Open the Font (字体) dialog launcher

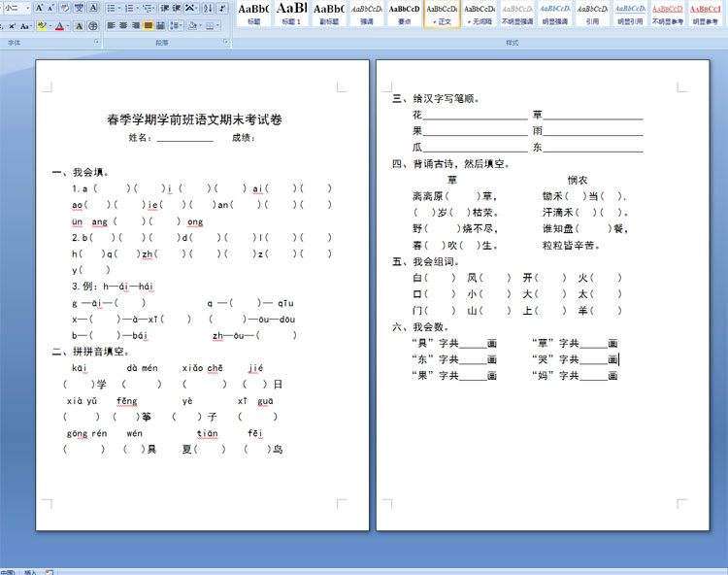(97, 42)
